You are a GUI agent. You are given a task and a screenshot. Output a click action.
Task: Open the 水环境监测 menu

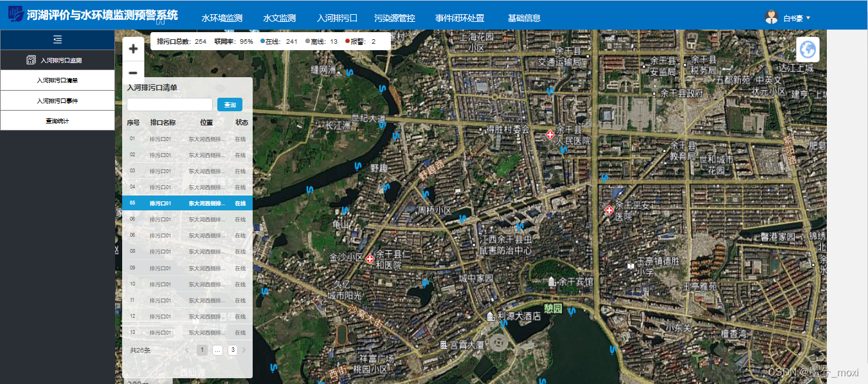coord(222,18)
